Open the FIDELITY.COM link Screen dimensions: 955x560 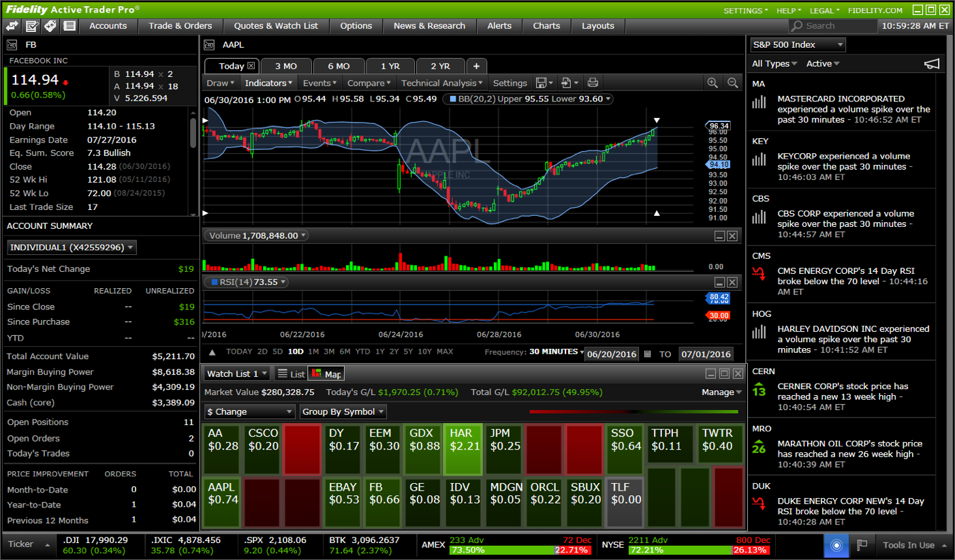[875, 10]
